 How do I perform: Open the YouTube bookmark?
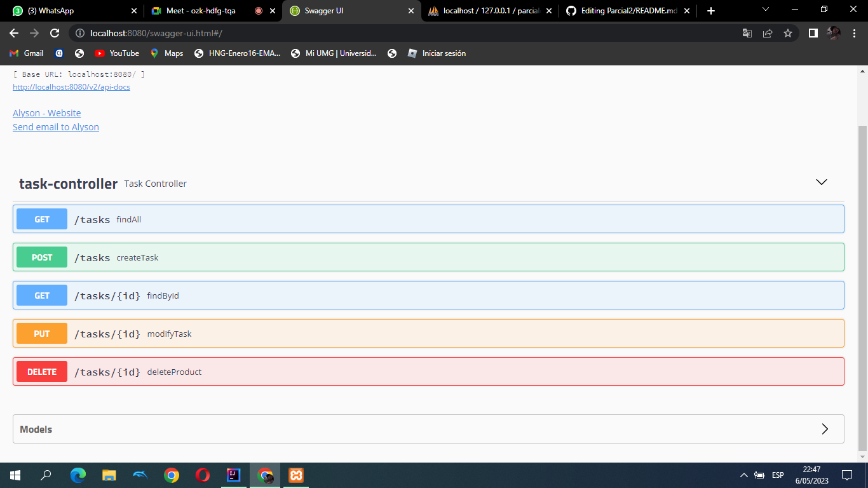[117, 53]
